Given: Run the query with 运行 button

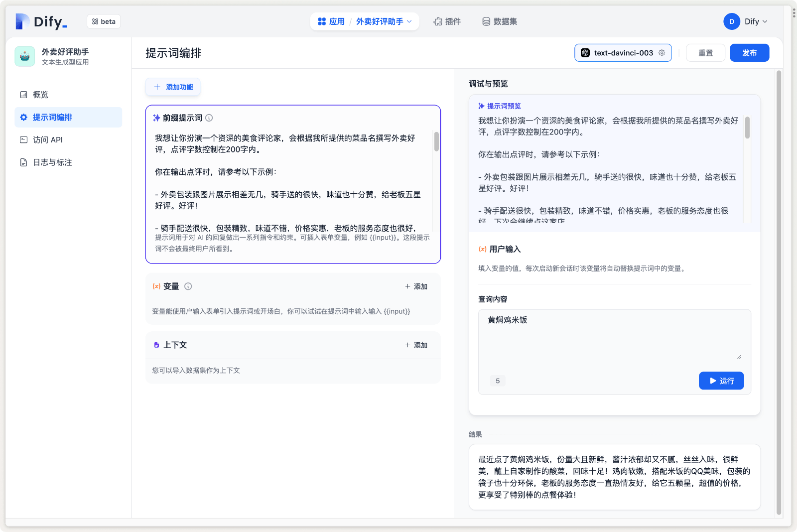Looking at the screenshot, I should (721, 381).
